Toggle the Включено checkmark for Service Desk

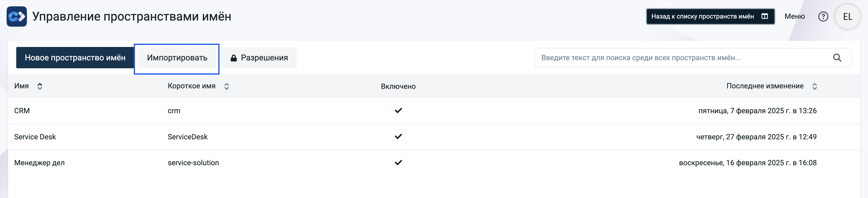(x=398, y=136)
